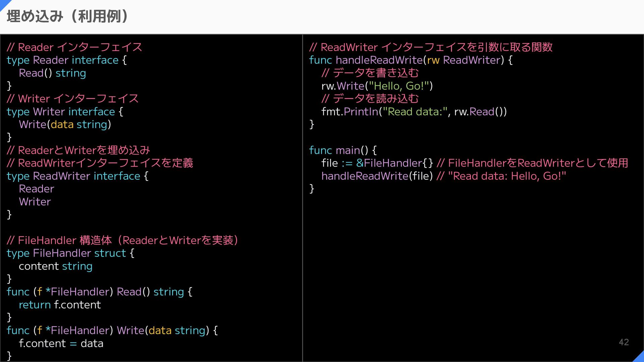Select the line rw.Write("Hello, Go!")
This screenshot has height=362, width=644.
(x=377, y=86)
